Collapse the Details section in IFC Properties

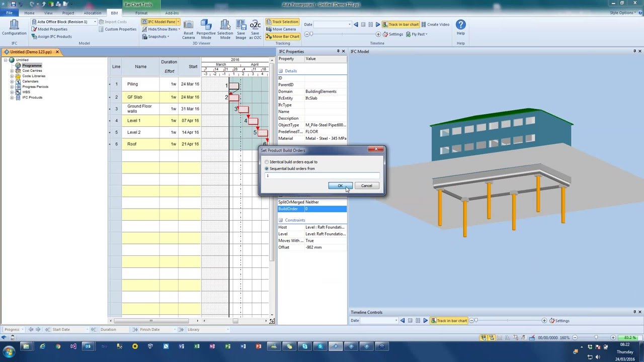(281, 71)
